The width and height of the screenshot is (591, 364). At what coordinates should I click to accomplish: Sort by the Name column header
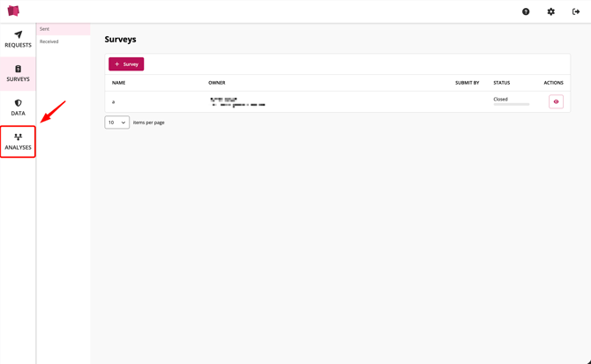click(x=118, y=83)
